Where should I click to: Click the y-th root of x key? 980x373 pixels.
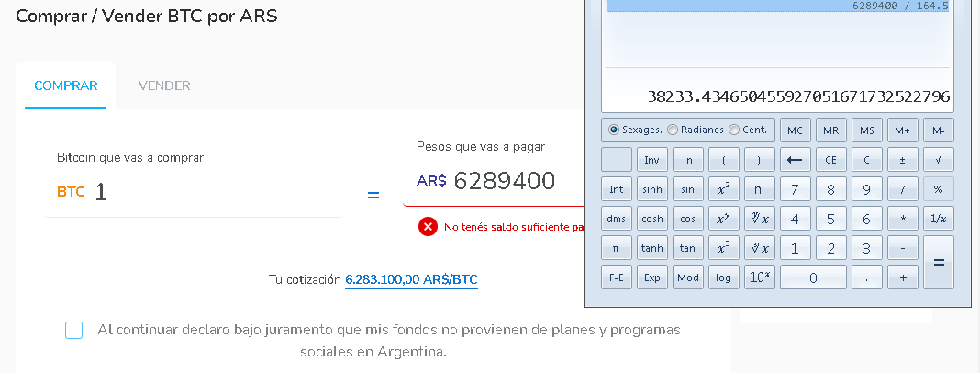point(760,219)
